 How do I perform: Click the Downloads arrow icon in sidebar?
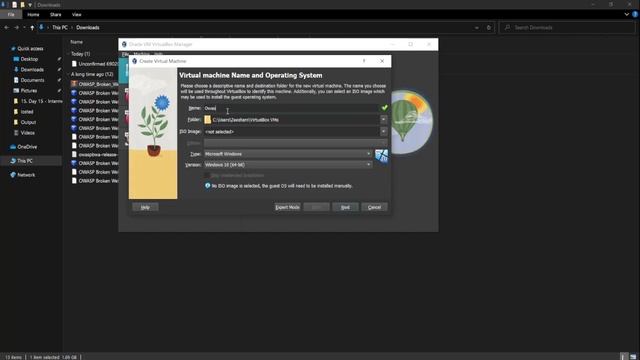(16, 70)
